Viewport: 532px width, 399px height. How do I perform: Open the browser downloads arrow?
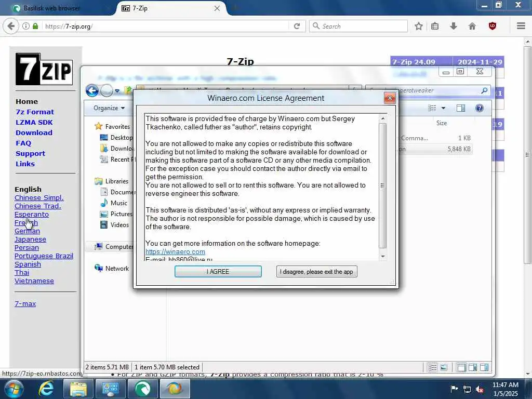click(453, 26)
